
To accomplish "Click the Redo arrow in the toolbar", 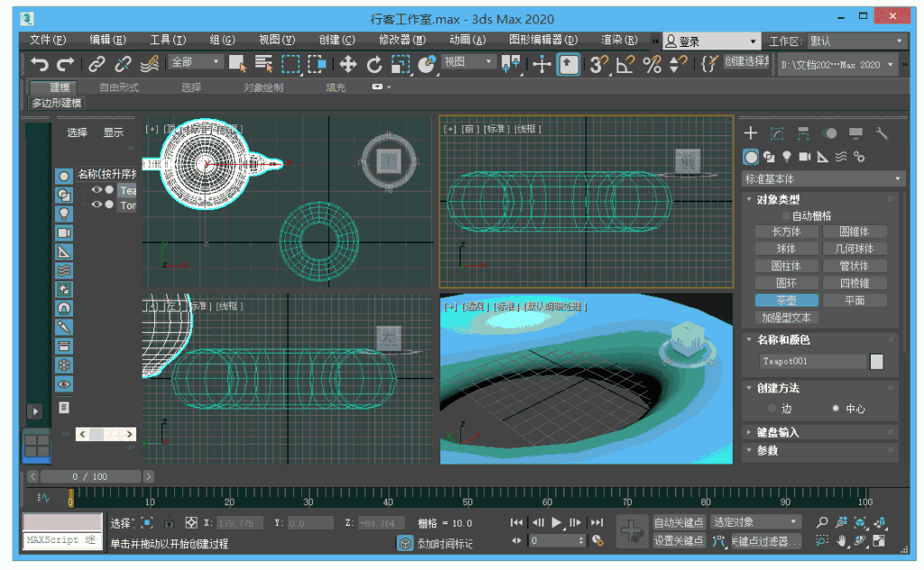I will click(65, 64).
